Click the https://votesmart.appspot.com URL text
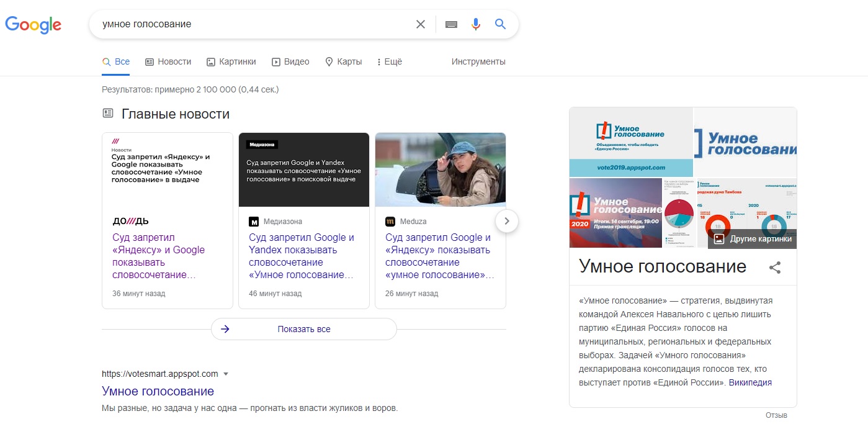The width and height of the screenshot is (868, 424). [x=160, y=374]
